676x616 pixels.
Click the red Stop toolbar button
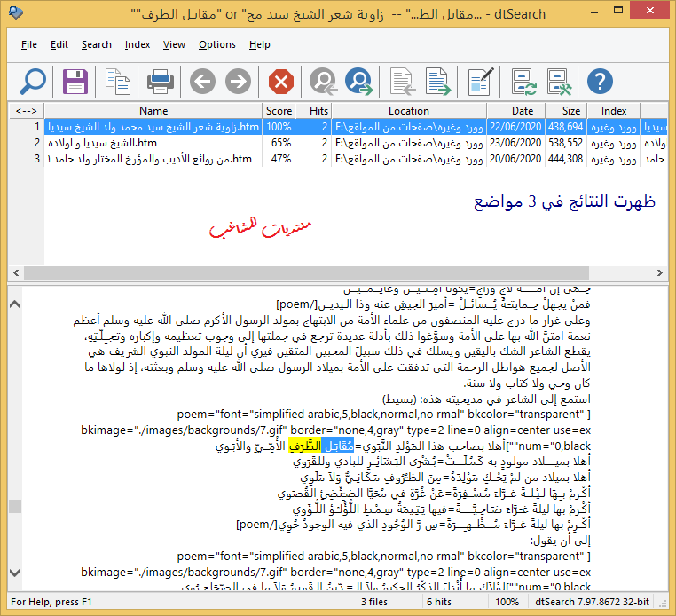click(281, 83)
